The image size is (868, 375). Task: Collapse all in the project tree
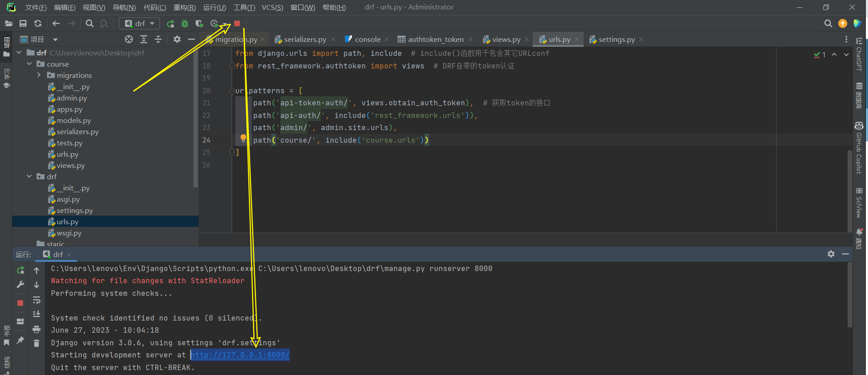(x=158, y=39)
